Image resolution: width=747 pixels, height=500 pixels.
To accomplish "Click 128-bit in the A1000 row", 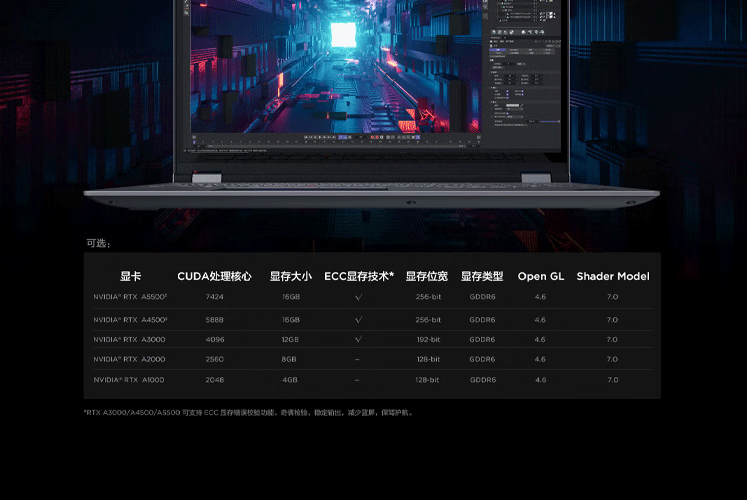I will click(427, 380).
